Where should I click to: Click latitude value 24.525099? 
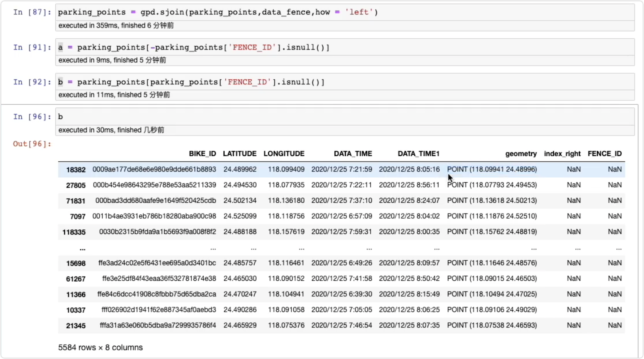240,216
